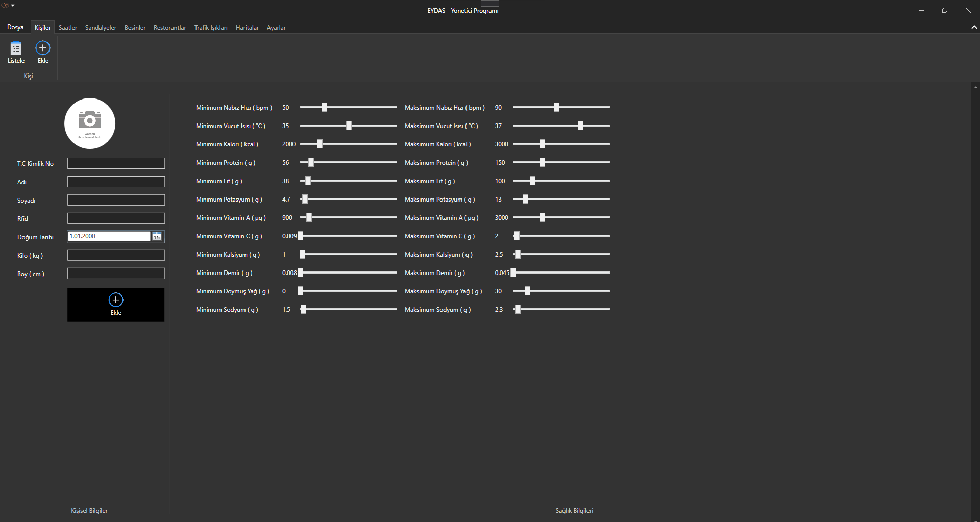Switch to the Saatler tab
The image size is (980, 522).
click(x=67, y=28)
